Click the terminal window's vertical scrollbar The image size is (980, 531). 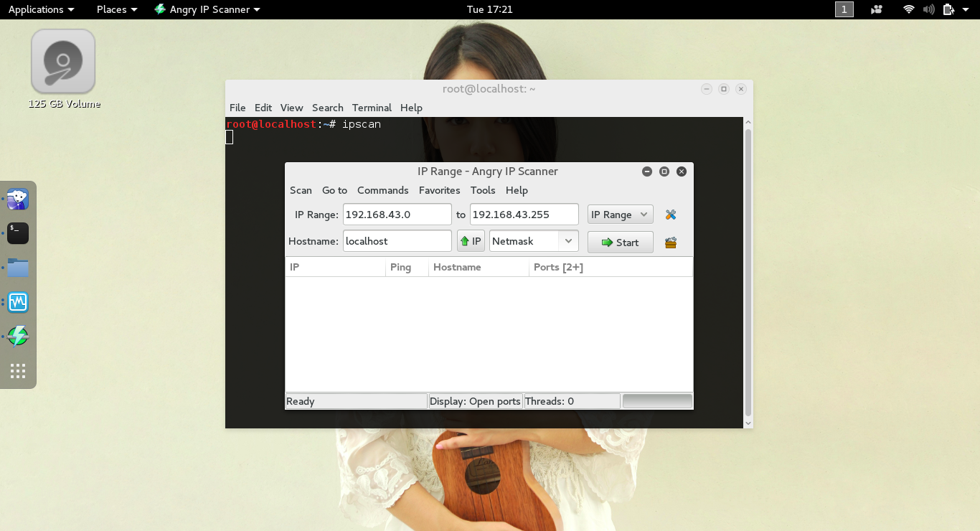pos(748,273)
